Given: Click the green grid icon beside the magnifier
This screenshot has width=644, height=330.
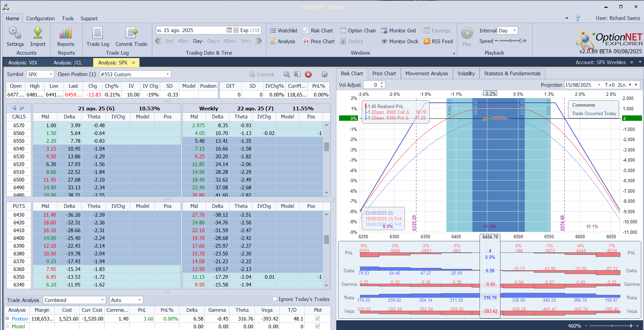Looking at the screenshot, I should click(297, 74).
